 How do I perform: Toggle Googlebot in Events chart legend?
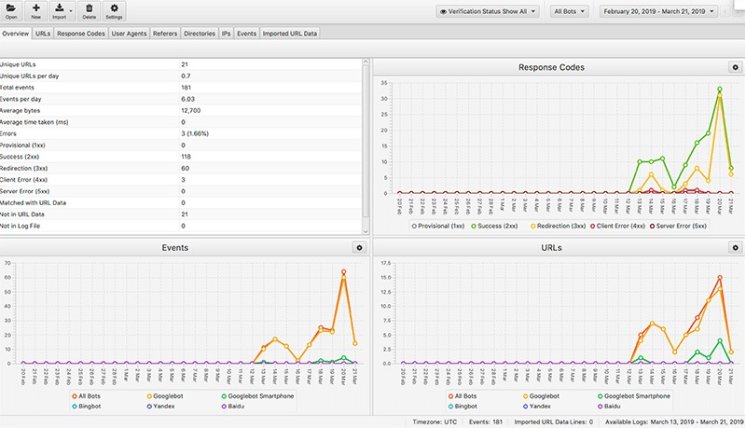pyautogui.click(x=165, y=396)
